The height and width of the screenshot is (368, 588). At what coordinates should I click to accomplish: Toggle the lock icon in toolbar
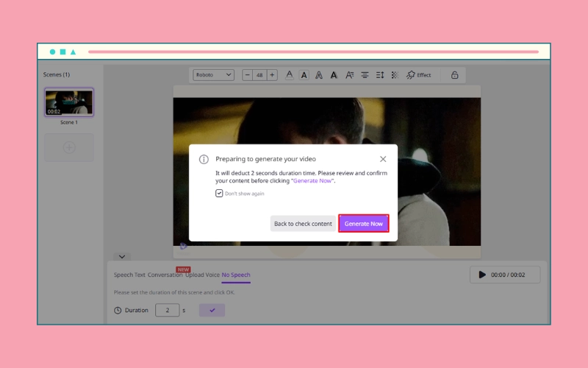(454, 75)
